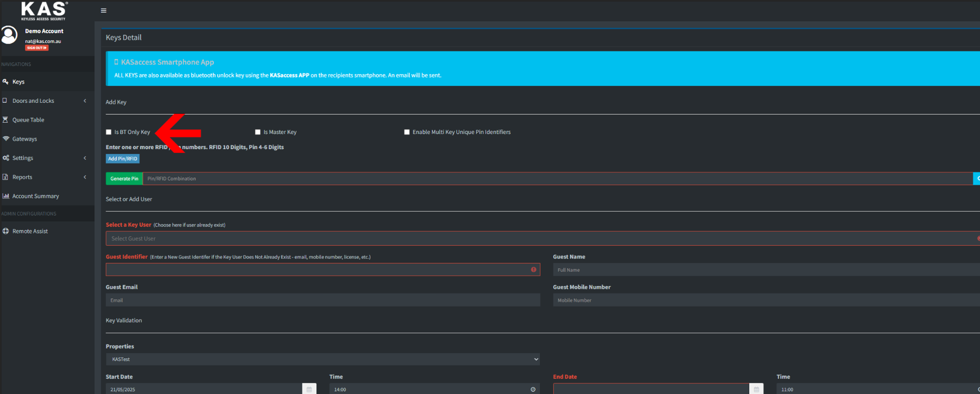
Task: Click the Remote Assist lifebuoy icon
Action: [6, 231]
